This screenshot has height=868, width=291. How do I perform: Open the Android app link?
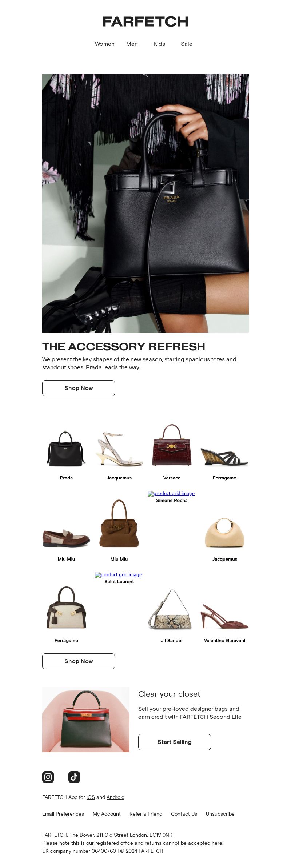pyautogui.click(x=115, y=797)
